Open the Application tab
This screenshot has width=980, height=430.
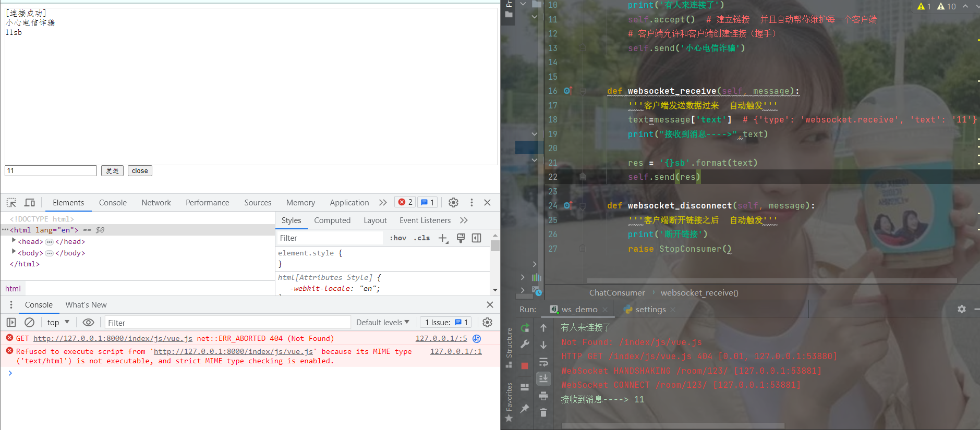pos(349,203)
